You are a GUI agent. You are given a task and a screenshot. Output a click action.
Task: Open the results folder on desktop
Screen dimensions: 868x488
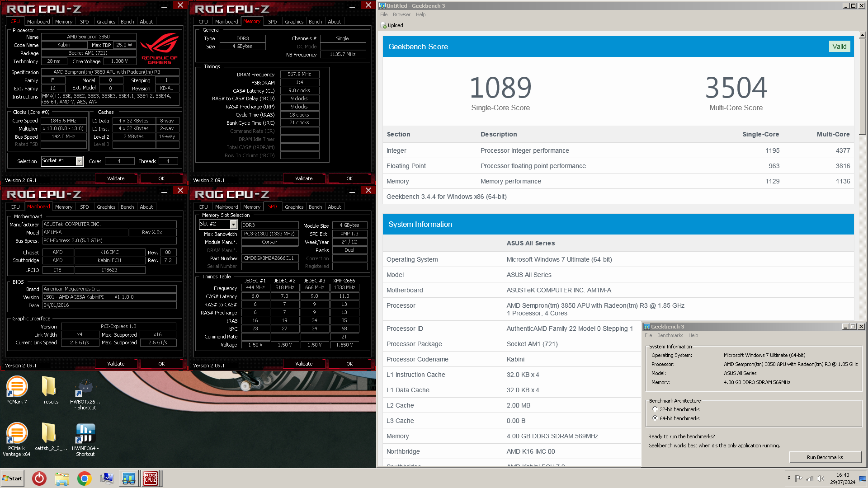point(51,390)
